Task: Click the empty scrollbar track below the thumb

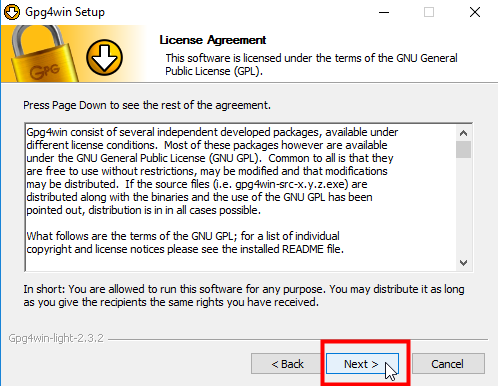Action: [463, 207]
